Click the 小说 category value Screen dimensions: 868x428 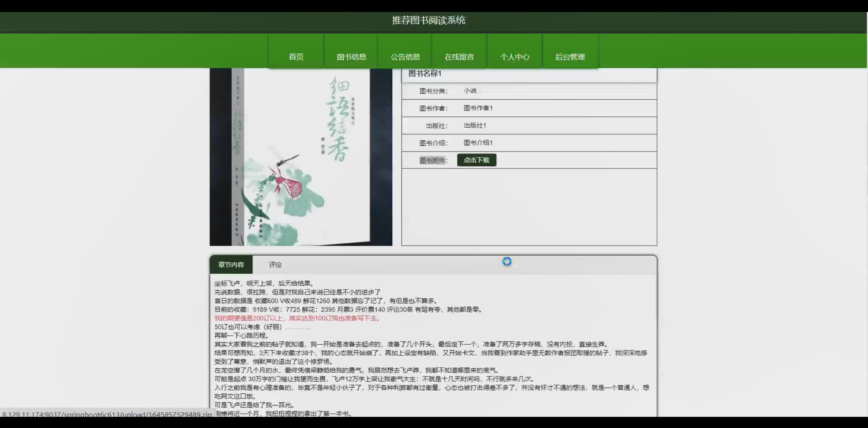(x=470, y=91)
